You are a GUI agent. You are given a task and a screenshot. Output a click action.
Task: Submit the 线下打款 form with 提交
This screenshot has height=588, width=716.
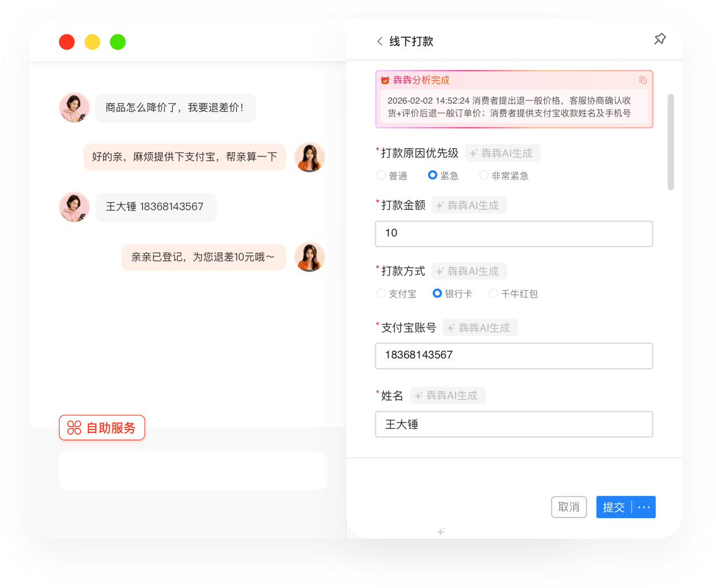pos(614,507)
